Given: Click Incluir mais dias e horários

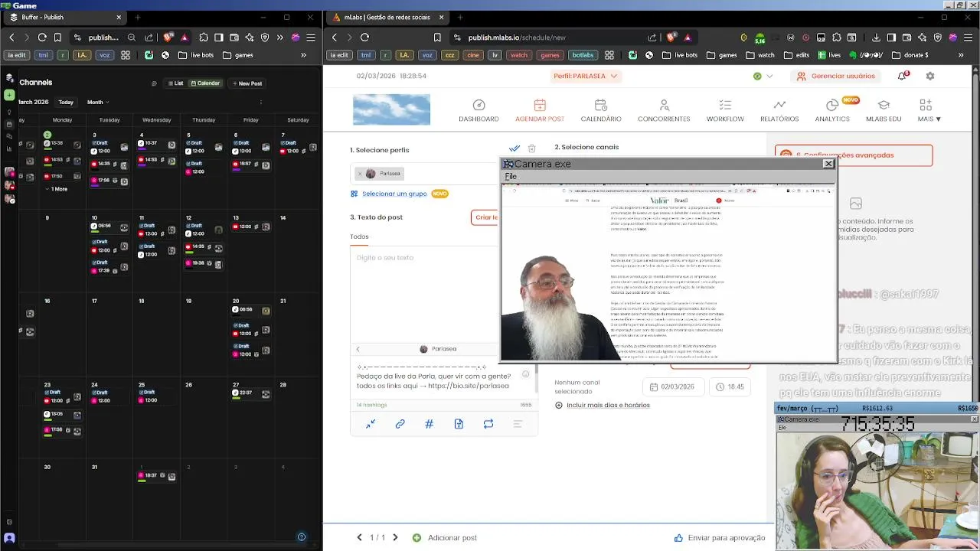Looking at the screenshot, I should (608, 405).
